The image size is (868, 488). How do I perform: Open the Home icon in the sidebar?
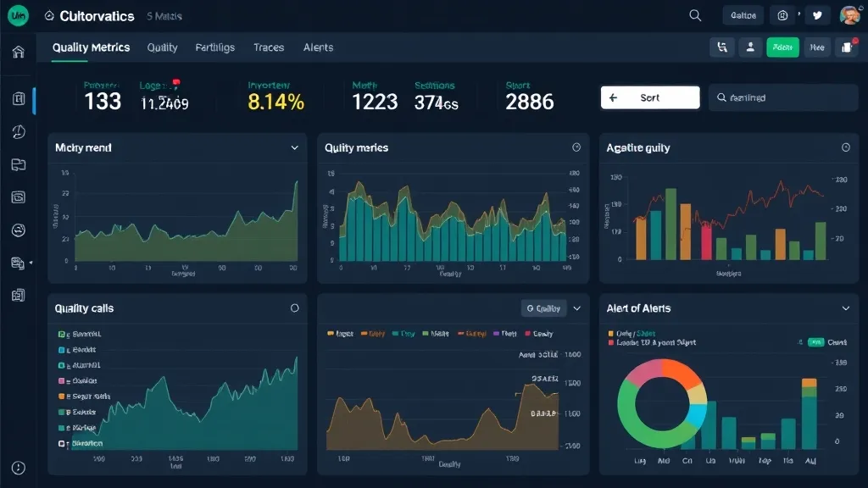pyautogui.click(x=19, y=52)
